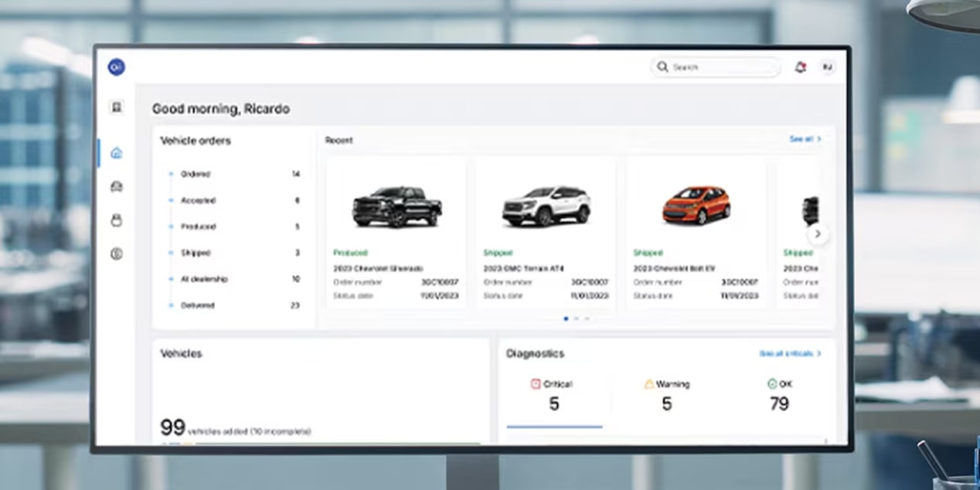This screenshot has width=980, height=490.
Task: Open the Ordered row in Vehicle orders
Action: [x=234, y=174]
